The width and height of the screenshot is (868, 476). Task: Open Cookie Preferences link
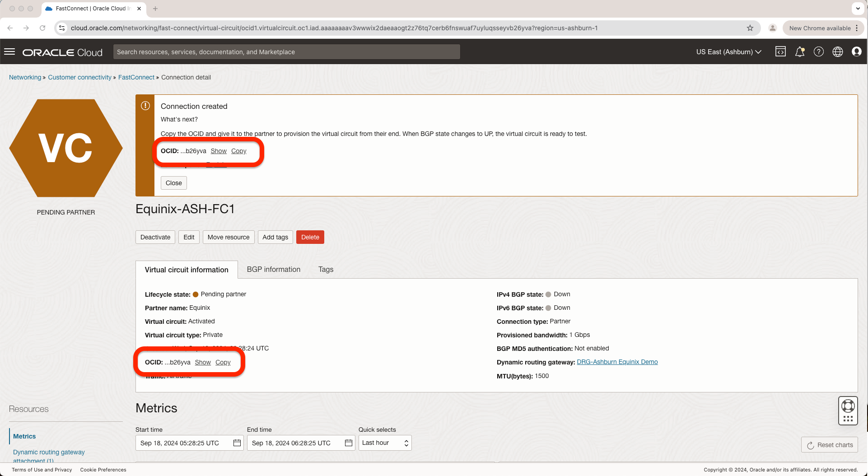[103, 470]
